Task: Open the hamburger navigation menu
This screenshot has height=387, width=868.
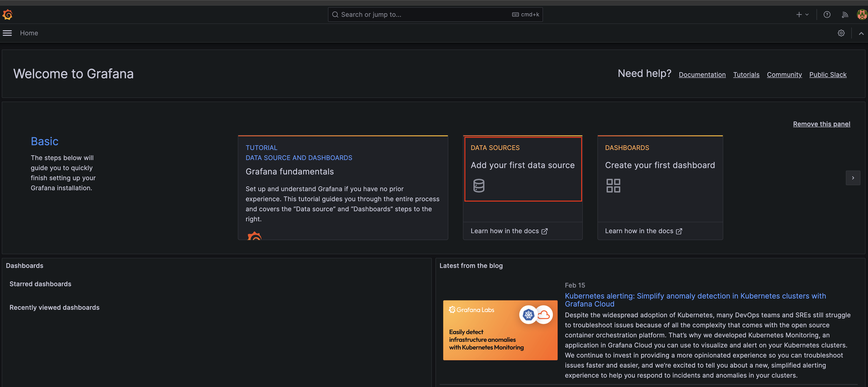Action: click(x=7, y=33)
